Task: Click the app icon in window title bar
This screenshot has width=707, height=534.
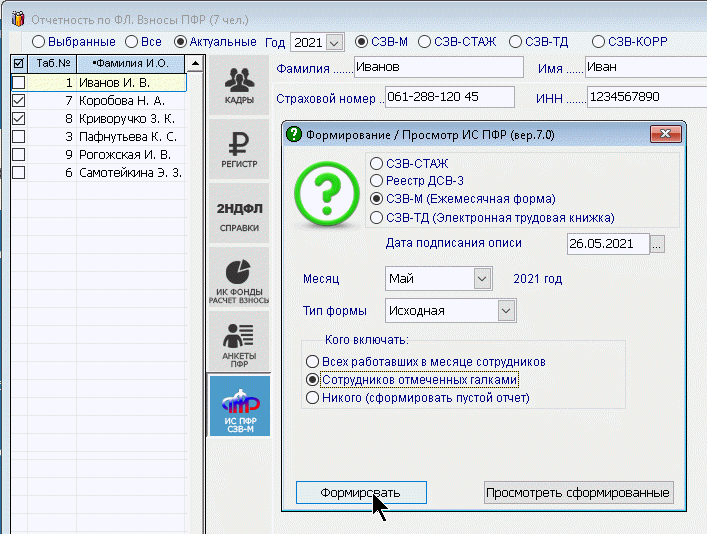Action: (x=18, y=19)
